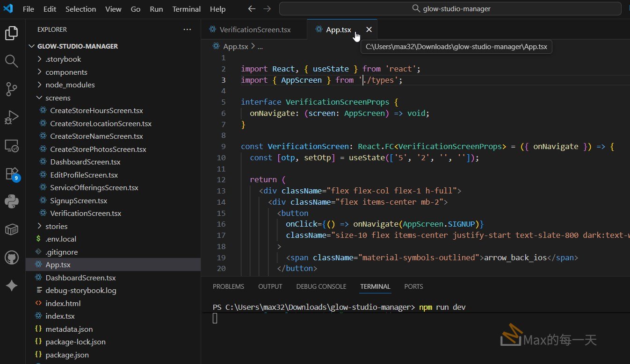Switch to VerificationScreen.tsx editor tab
This screenshot has height=364, width=630.
click(254, 29)
